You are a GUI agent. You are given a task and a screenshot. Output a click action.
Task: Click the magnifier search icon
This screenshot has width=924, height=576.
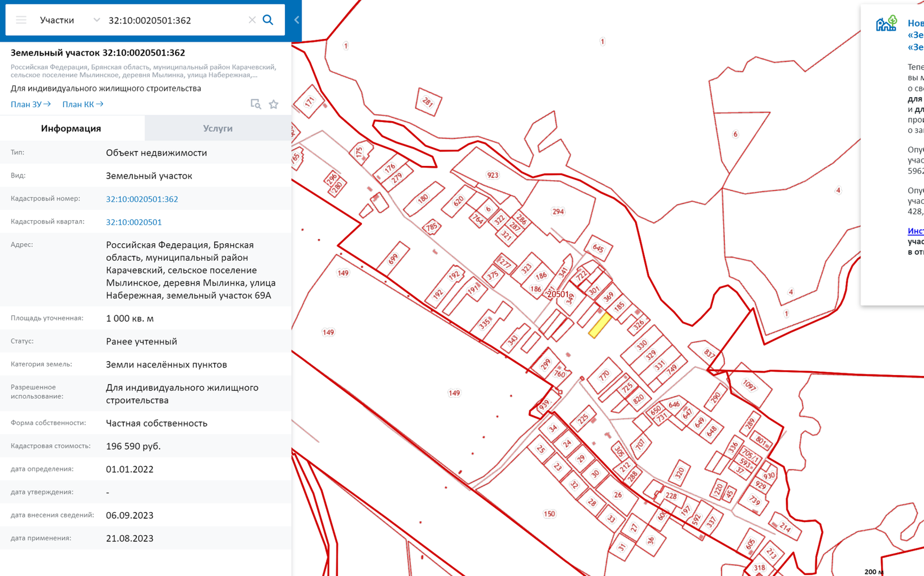[268, 20]
